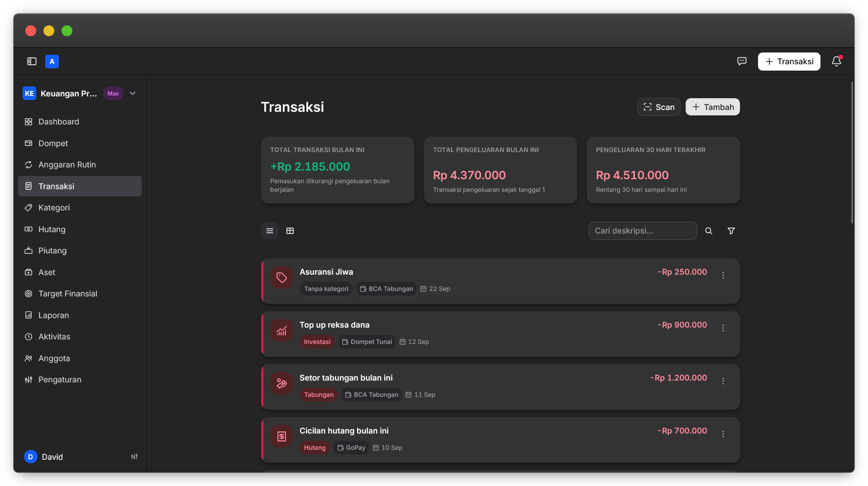This screenshot has height=486, width=868.
Task: Open more options for Top up reksa dana
Action: click(723, 328)
